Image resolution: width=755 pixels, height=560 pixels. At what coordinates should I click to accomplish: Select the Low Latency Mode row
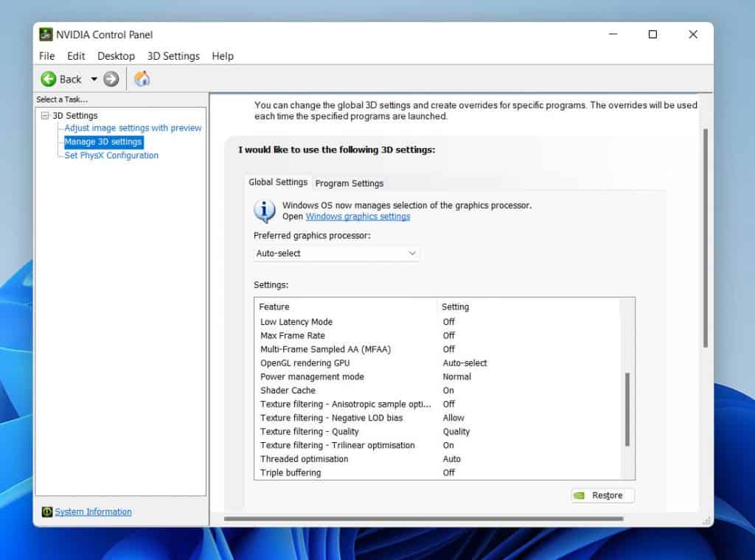tap(437, 321)
